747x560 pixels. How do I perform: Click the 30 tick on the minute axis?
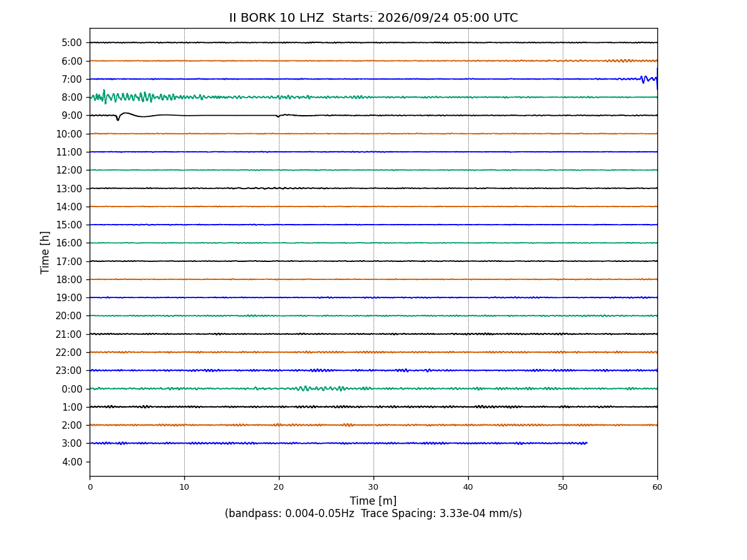374,487
